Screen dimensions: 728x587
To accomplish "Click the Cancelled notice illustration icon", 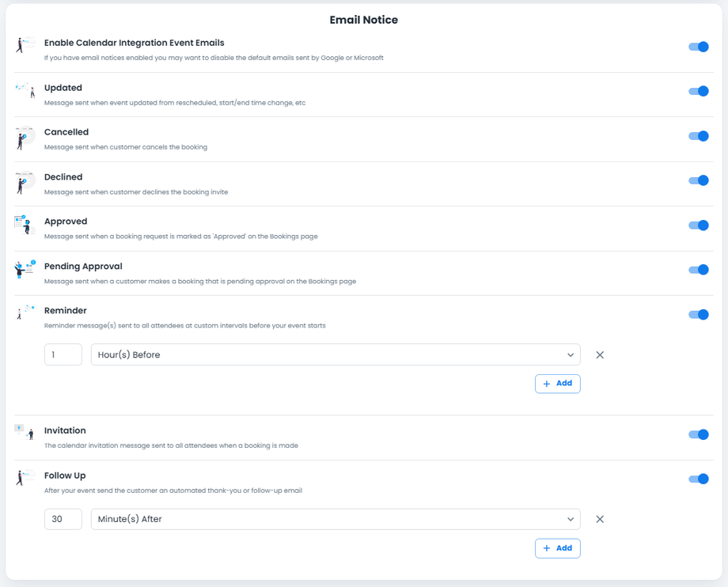I will coord(25,138).
